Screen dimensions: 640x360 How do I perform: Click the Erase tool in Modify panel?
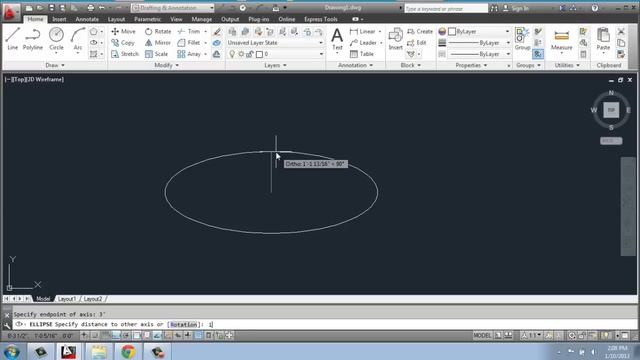tap(217, 31)
